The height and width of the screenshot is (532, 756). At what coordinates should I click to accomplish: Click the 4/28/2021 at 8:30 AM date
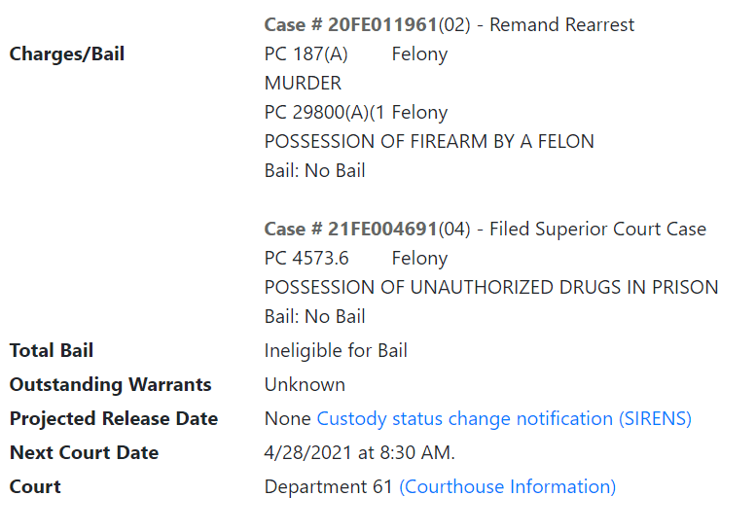pyautogui.click(x=359, y=453)
